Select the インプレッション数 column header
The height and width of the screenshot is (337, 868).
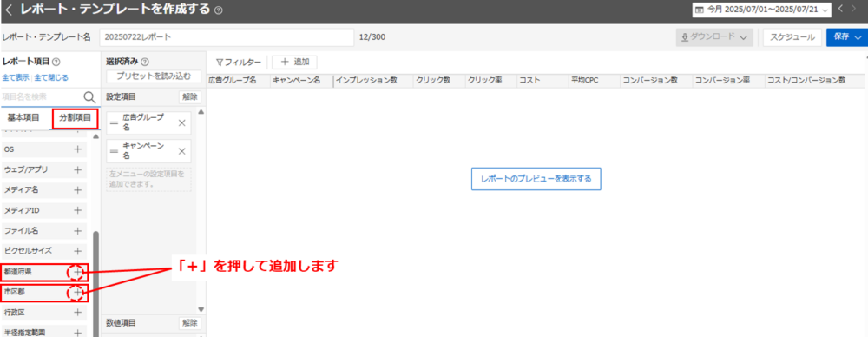[366, 81]
